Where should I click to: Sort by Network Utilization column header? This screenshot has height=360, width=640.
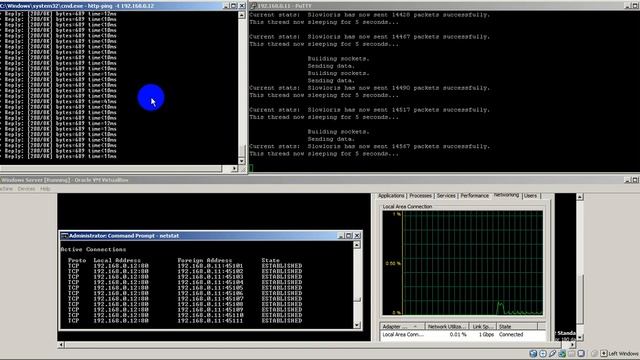pyautogui.click(x=447, y=327)
